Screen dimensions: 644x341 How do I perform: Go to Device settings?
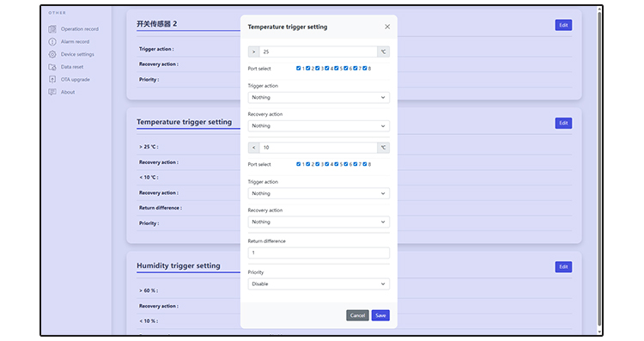[77, 54]
